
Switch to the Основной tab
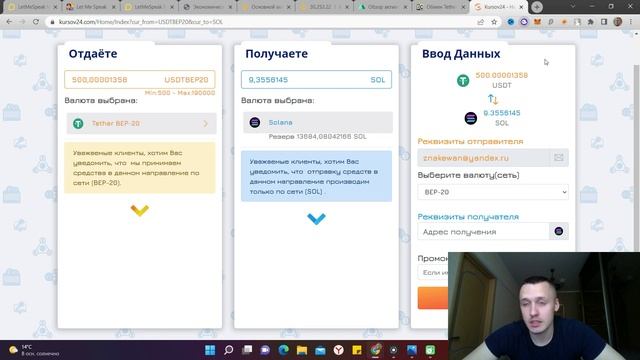coord(266,7)
